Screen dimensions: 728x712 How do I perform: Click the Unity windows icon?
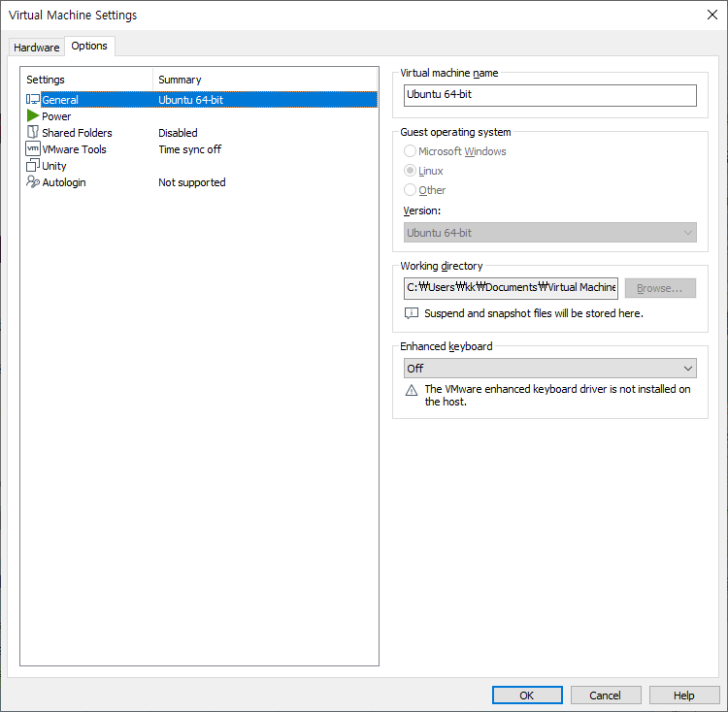(32, 165)
